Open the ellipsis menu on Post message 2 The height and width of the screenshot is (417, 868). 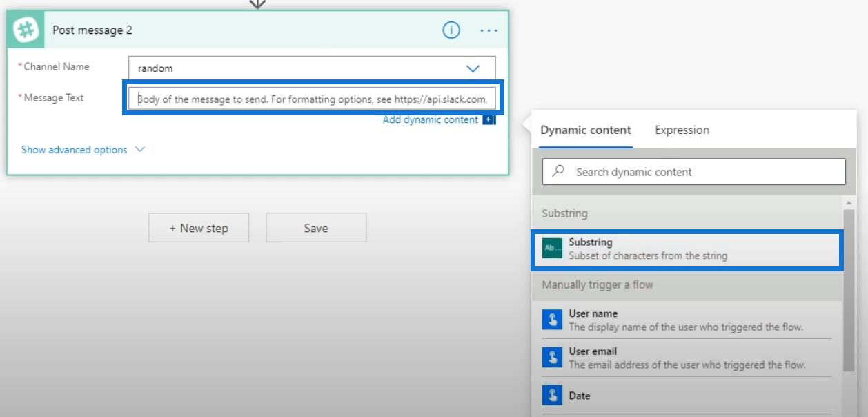point(489,31)
